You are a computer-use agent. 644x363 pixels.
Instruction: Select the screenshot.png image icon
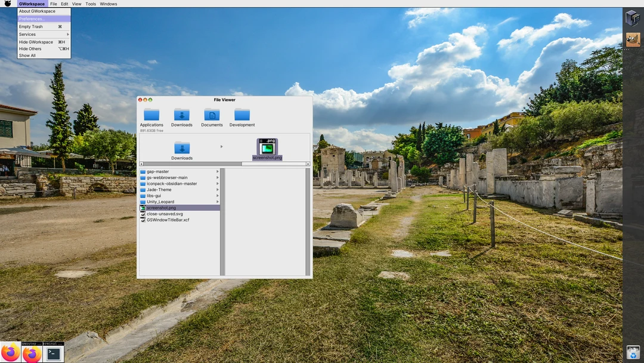click(267, 148)
